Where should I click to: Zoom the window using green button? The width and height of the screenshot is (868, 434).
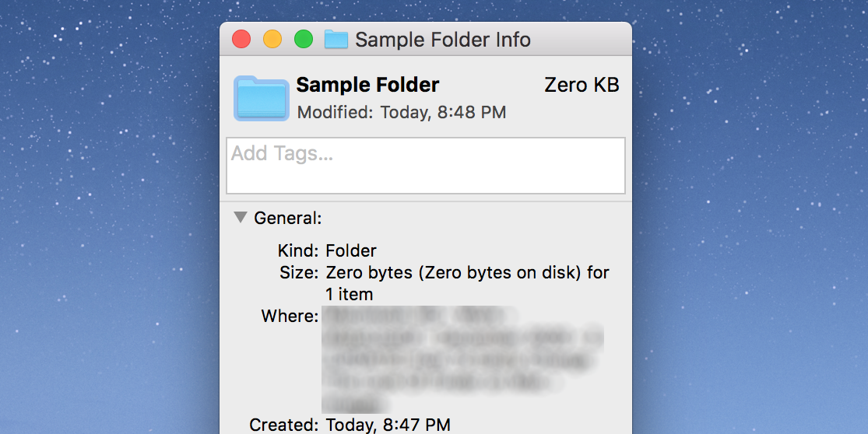click(303, 40)
